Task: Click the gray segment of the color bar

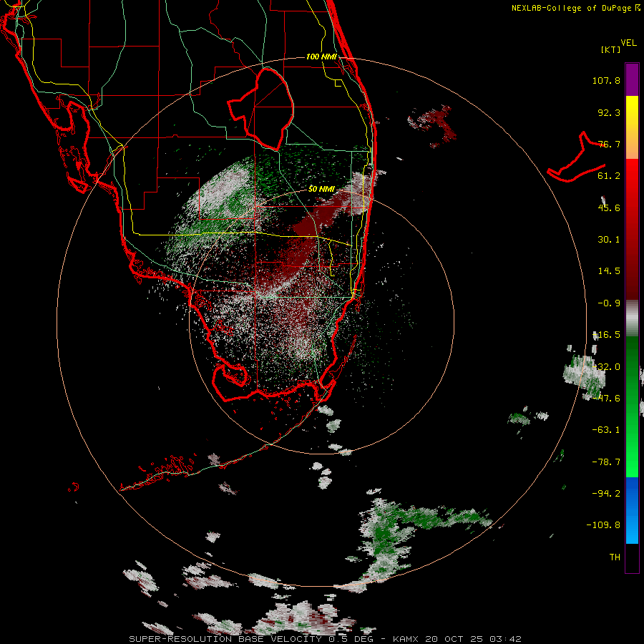Action: [632, 318]
